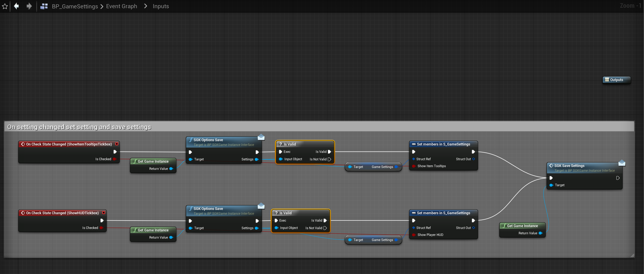Click the Is Checked pin of ShowItemTooltipsTickbox event

point(115,159)
